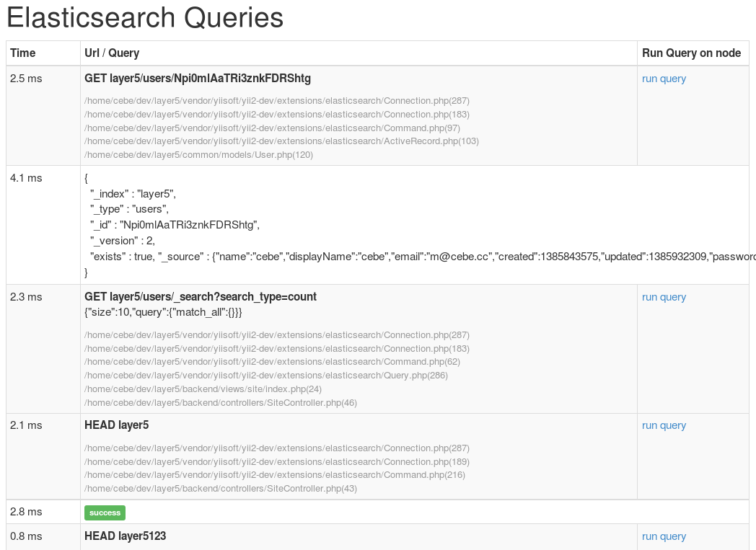Click the match_all query body text
756x550 pixels.
coord(163,313)
